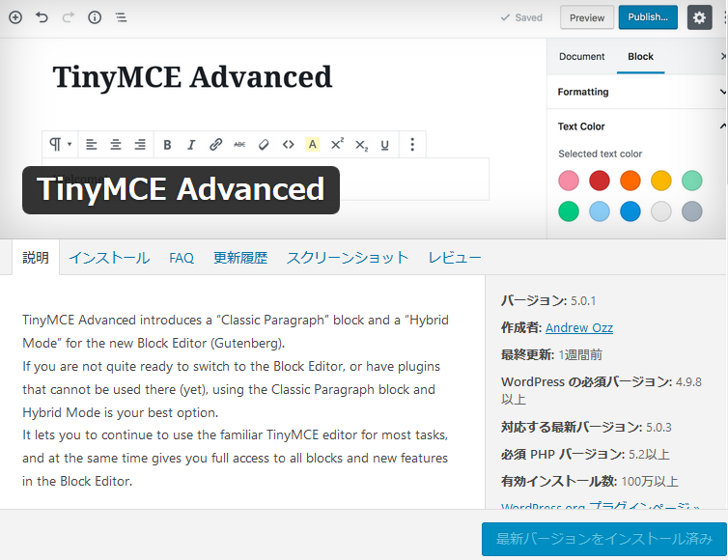
Task: Click the 最新バージョンをインストール済み button
Action: (604, 539)
